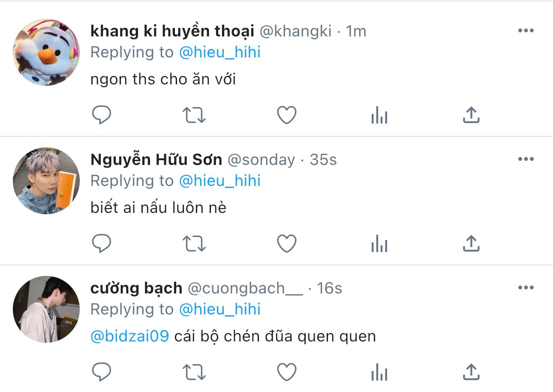
Task: Open more options on Nguyễn Hữu Sơn's tweet
Action: coord(526,159)
